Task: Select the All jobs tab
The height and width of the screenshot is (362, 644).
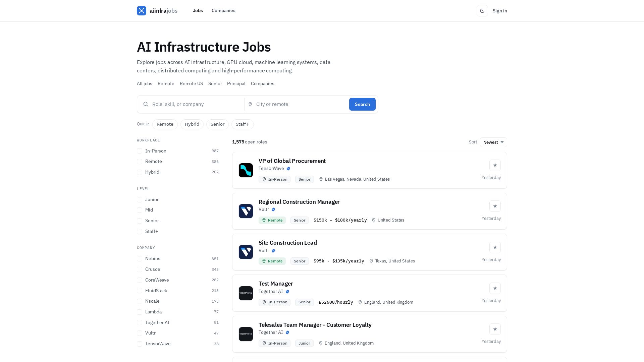Action: coord(145,84)
